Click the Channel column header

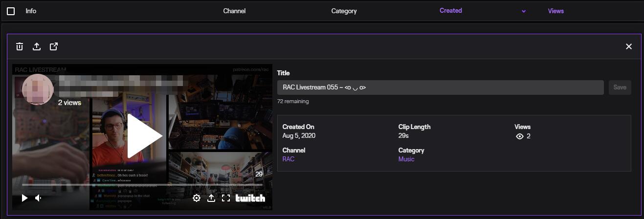(234, 11)
